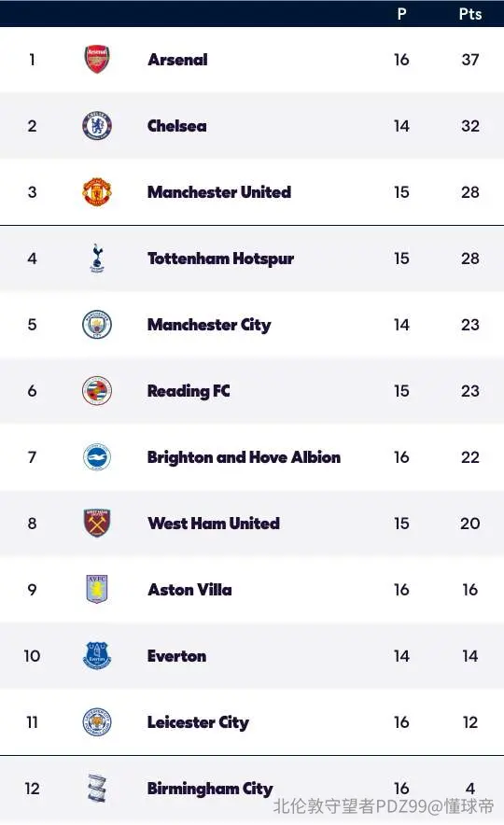Click the Tottenham Hotspur cockerel logo
The width and height of the screenshot is (504, 825).
pos(97,259)
